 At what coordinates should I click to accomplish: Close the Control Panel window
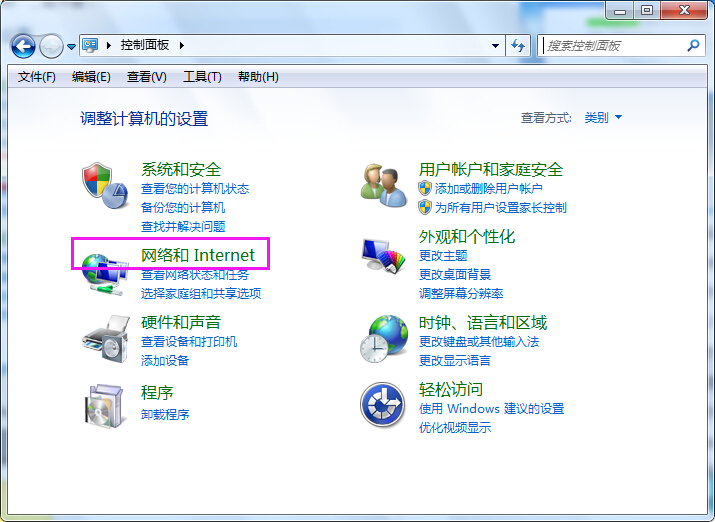684,10
